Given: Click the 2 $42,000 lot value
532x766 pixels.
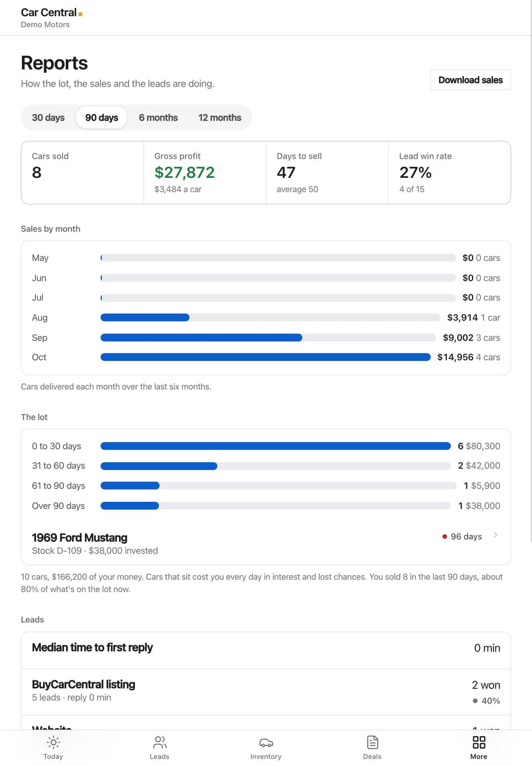Looking at the screenshot, I should coord(479,466).
